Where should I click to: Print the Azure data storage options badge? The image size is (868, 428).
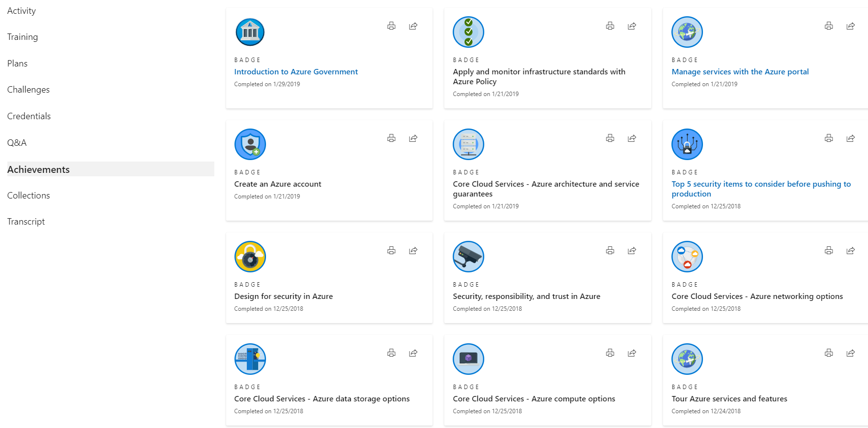click(x=391, y=353)
